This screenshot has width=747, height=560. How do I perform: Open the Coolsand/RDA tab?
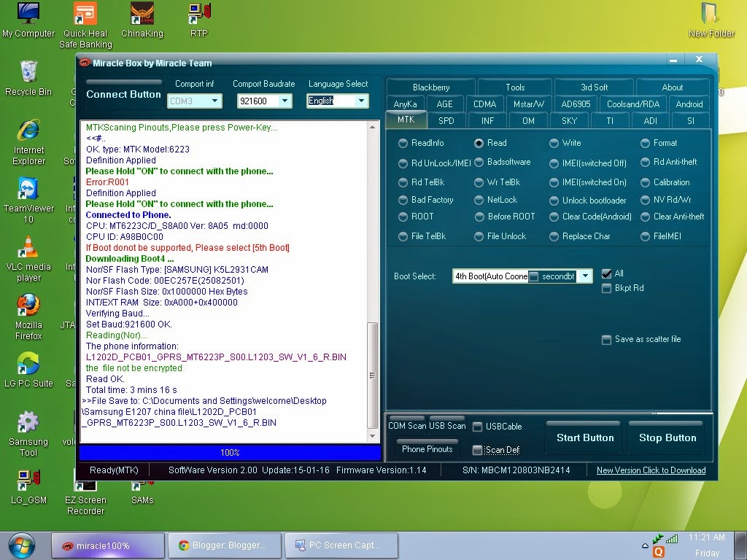[x=632, y=104]
